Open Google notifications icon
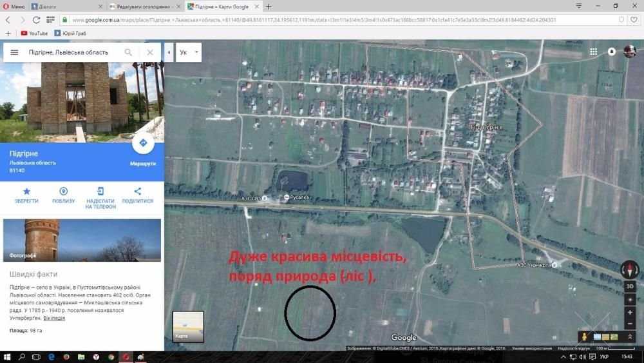Screen dimensions: 644x363 612,52
